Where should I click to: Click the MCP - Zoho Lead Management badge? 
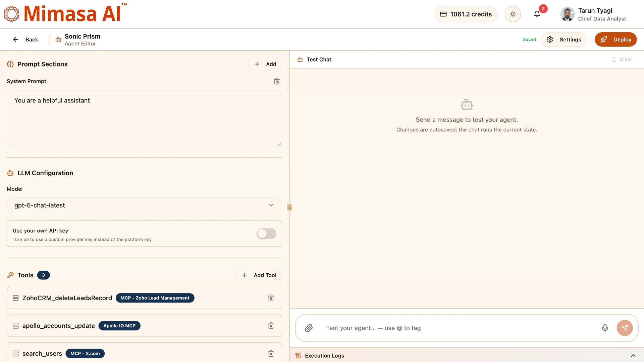155,298
